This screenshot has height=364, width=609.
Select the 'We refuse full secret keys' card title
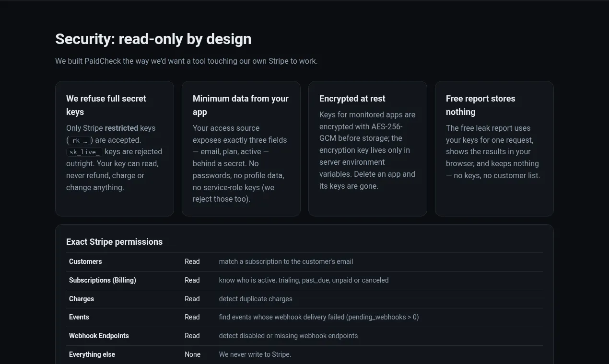coord(106,105)
